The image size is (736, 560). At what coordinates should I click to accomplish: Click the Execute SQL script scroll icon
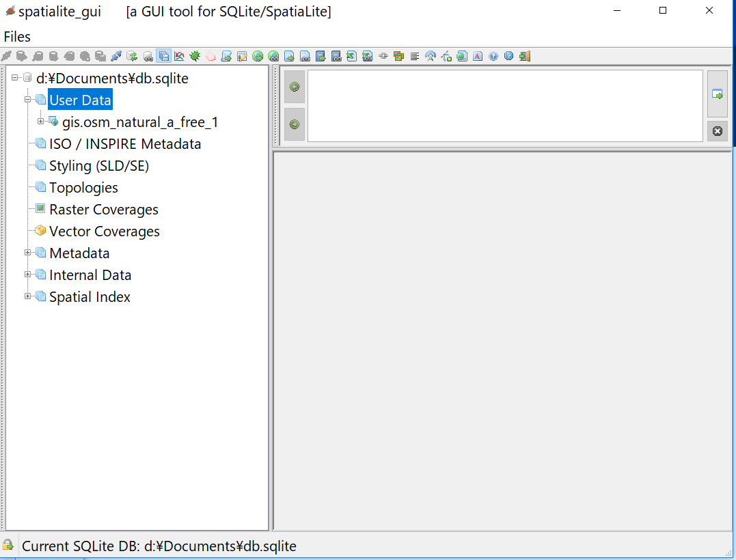(226, 56)
